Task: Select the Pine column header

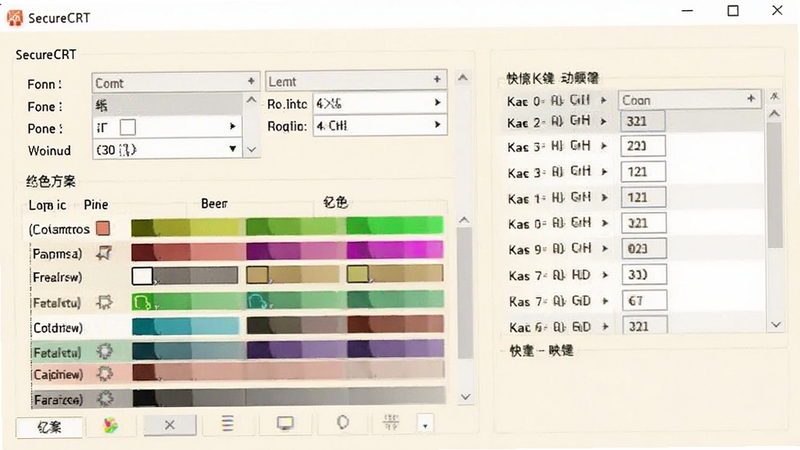Action: pos(96,205)
